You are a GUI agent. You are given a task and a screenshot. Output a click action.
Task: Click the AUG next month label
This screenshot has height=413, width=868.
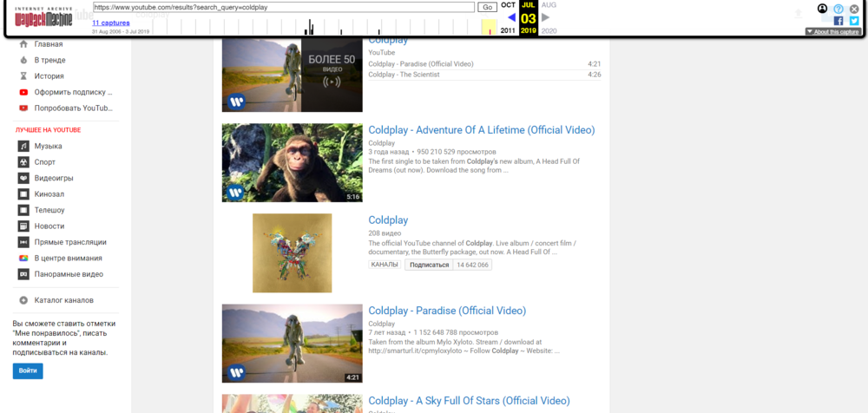tap(549, 5)
